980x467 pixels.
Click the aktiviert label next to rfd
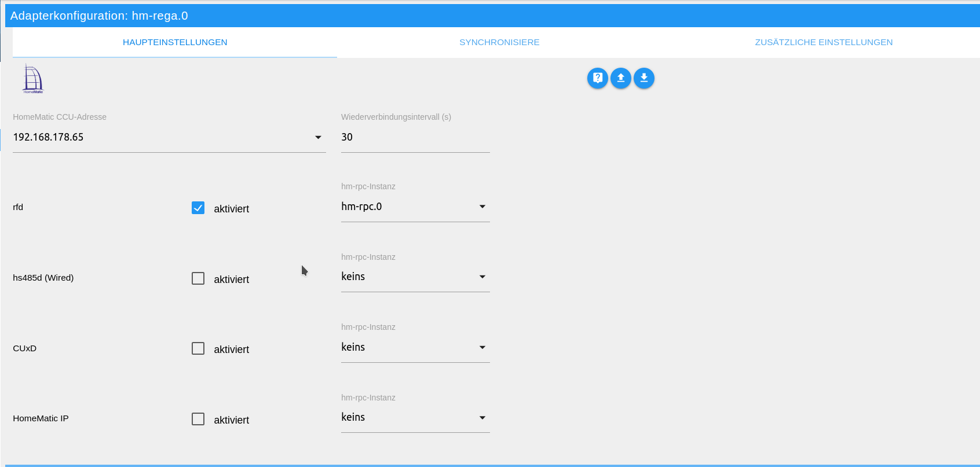tap(231, 209)
